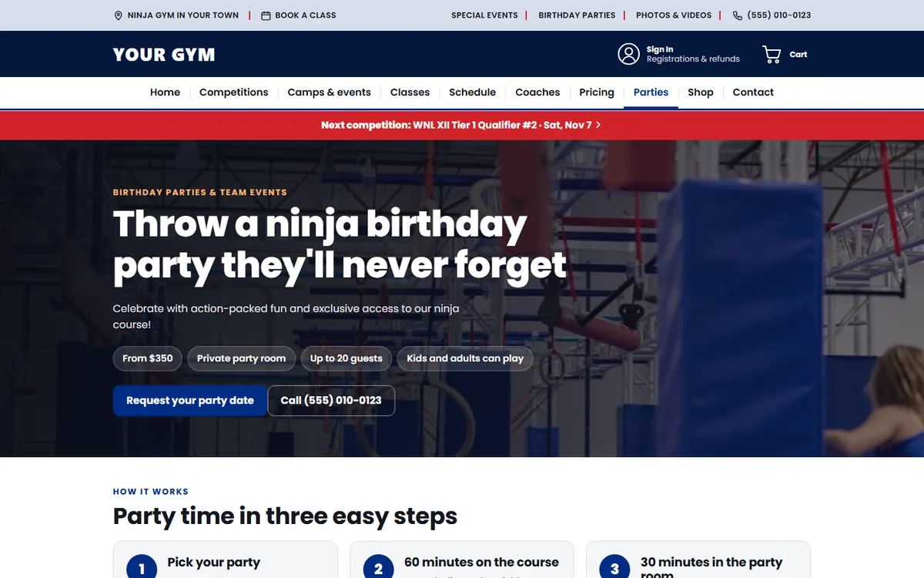This screenshot has width=924, height=578.
Task: Click Party time in three easy steps heading
Action: 285,516
